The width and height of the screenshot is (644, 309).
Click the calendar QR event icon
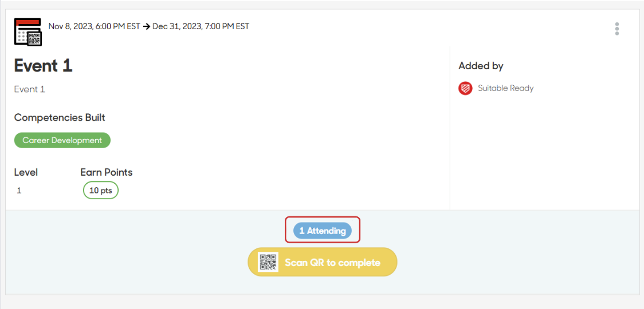coord(28,31)
